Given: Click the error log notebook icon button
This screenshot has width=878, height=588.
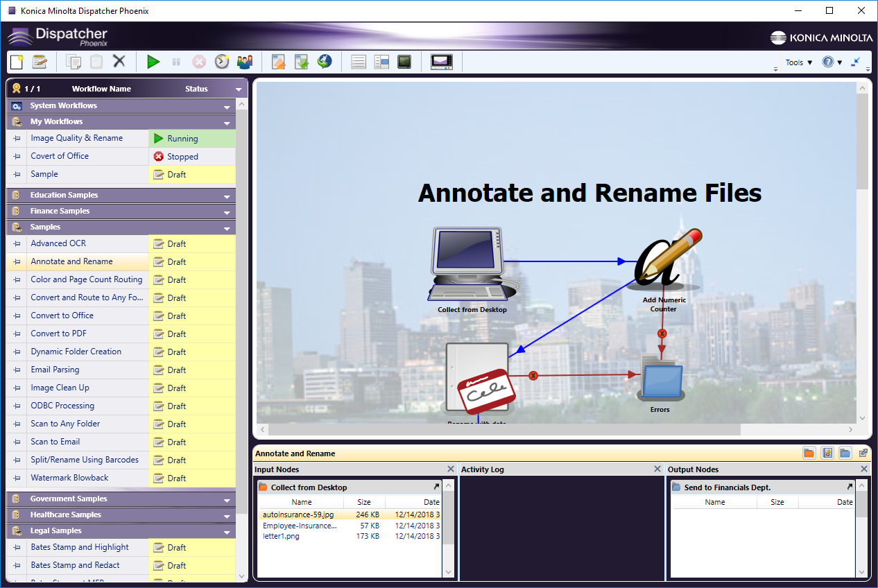Looking at the screenshot, I should (827, 453).
